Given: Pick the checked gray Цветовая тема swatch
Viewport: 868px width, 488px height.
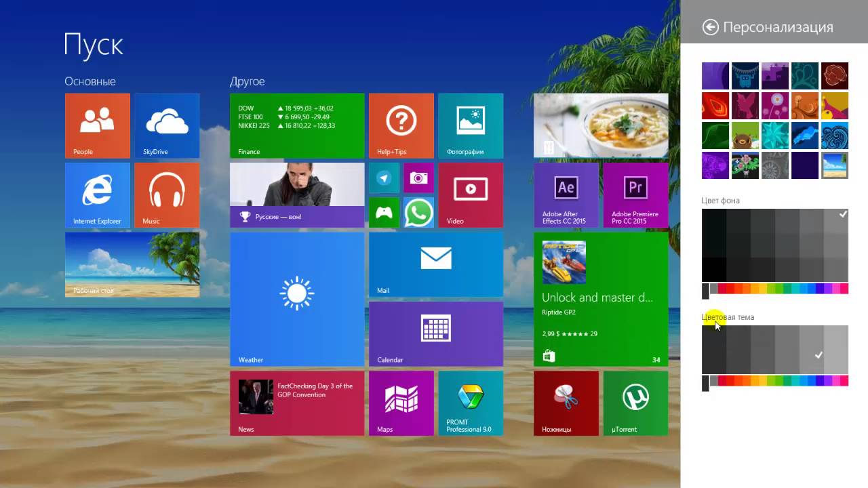Looking at the screenshot, I should click(x=812, y=350).
